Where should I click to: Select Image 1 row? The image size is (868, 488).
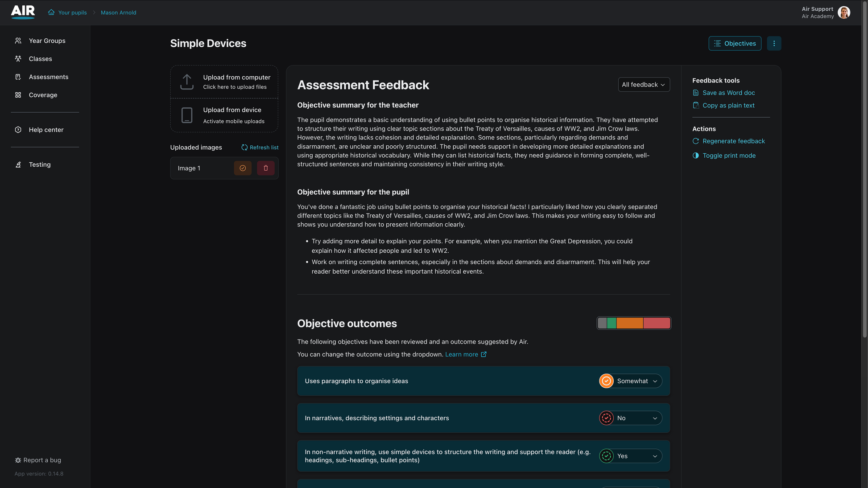pyautogui.click(x=224, y=168)
